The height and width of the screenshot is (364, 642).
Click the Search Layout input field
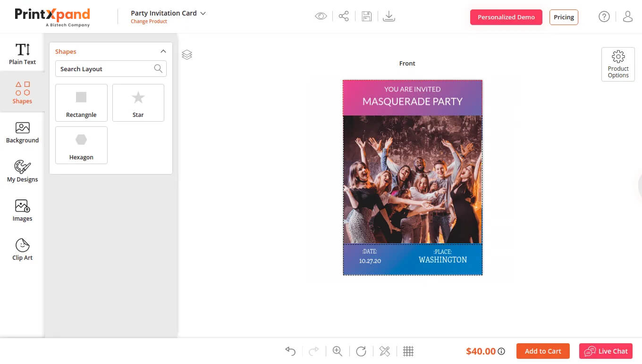point(105,69)
